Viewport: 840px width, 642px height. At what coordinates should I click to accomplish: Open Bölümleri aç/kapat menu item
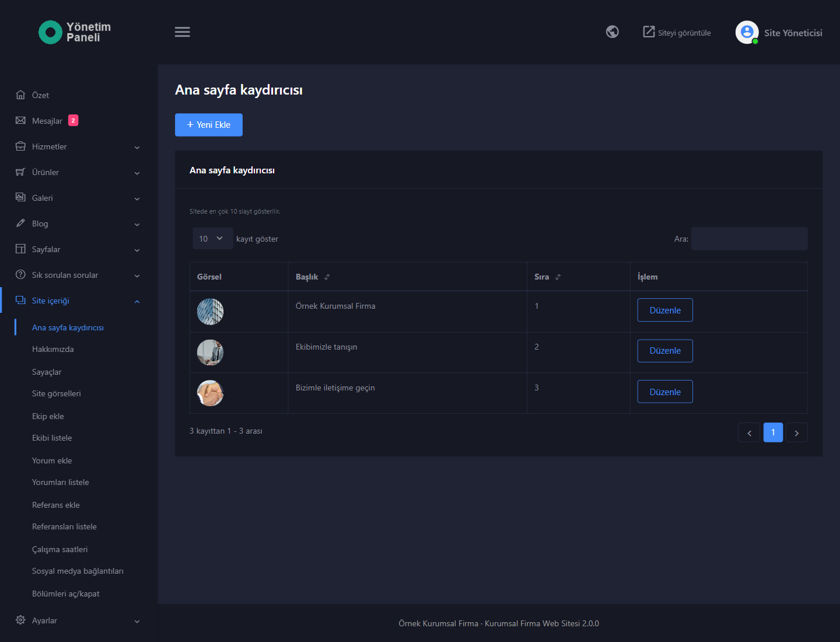pyautogui.click(x=66, y=594)
